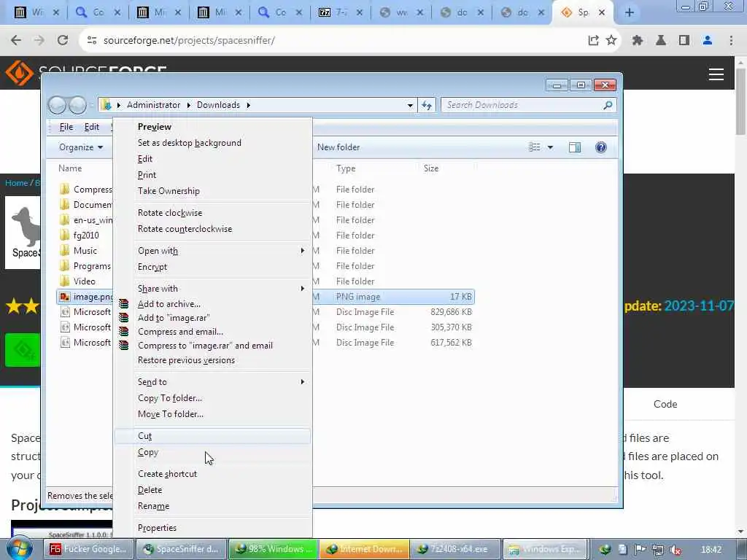
Task: Open Chrome's three-dot menu
Action: coord(731,41)
